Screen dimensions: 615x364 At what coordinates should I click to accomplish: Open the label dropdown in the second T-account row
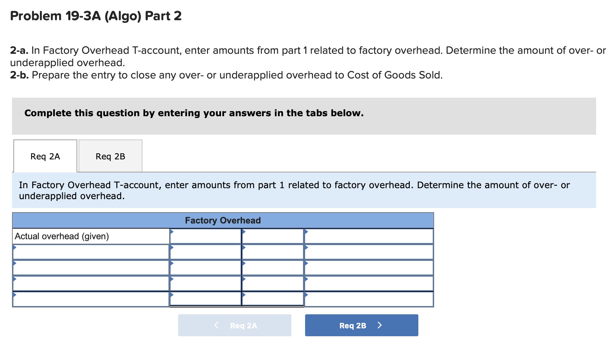[14, 247]
